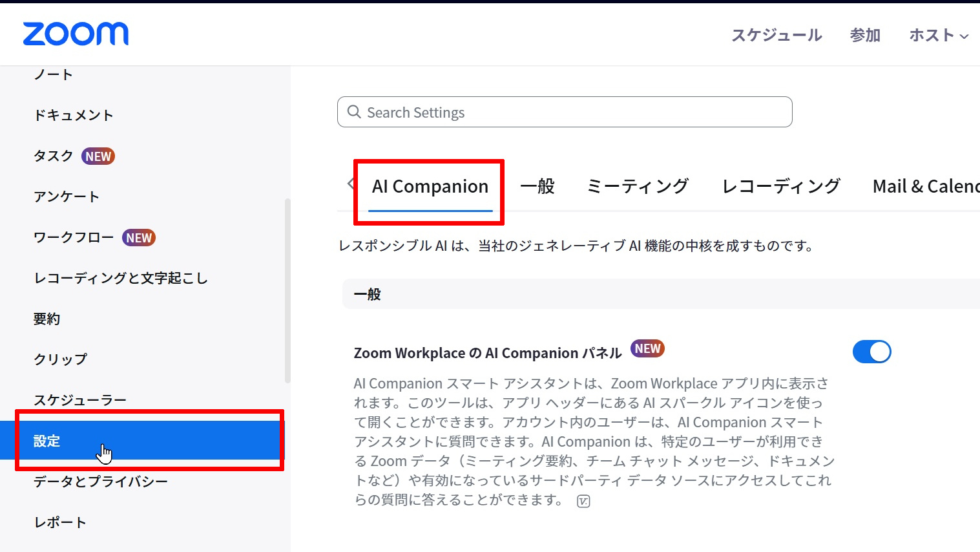Go to レコーディングと文字起こし in the sidebar

(x=121, y=278)
